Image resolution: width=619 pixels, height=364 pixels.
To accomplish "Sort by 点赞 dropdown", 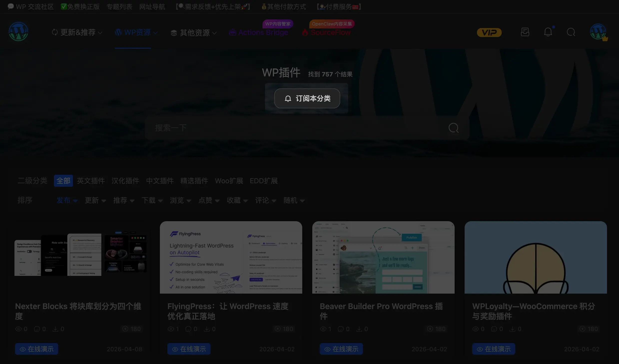I will click(209, 200).
